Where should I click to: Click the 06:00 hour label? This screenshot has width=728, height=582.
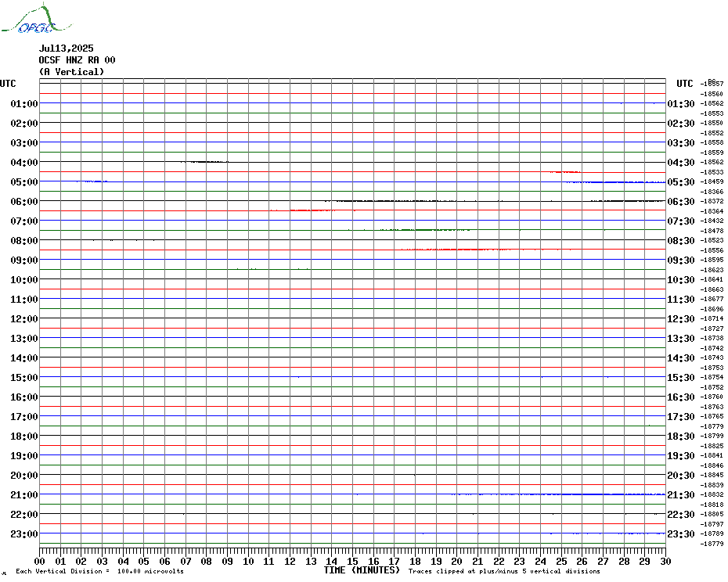[24, 201]
